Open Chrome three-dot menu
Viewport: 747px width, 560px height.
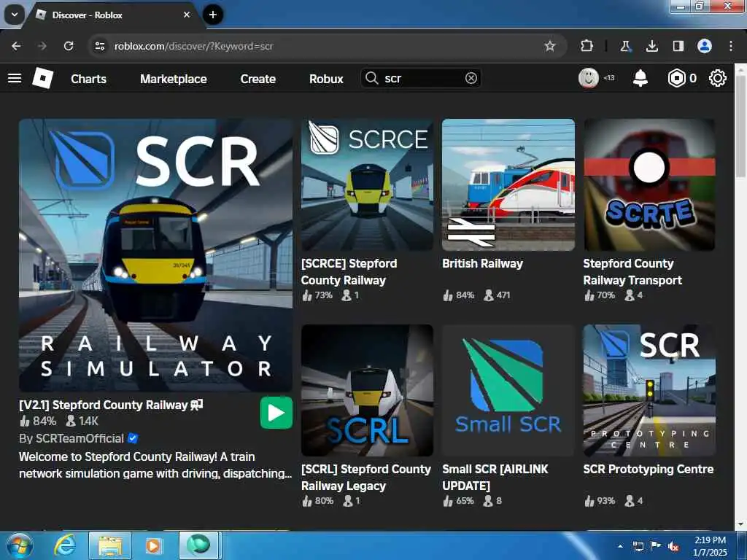pos(731,46)
